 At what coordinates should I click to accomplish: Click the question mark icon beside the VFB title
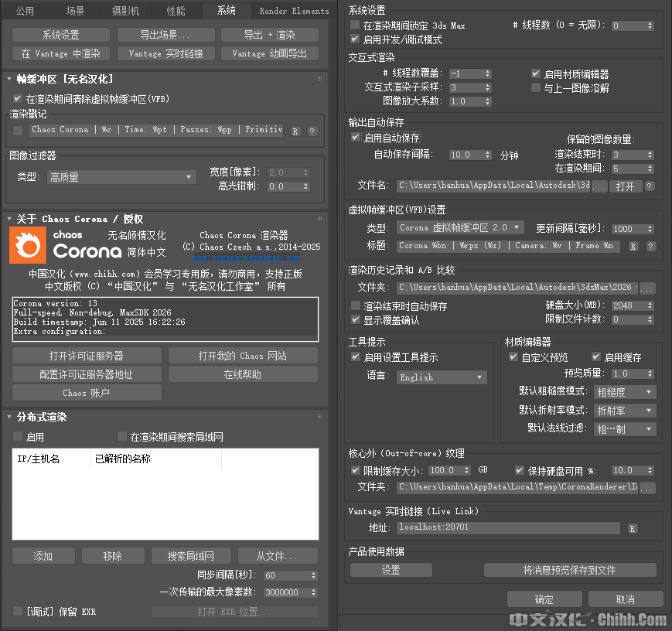tap(650, 247)
